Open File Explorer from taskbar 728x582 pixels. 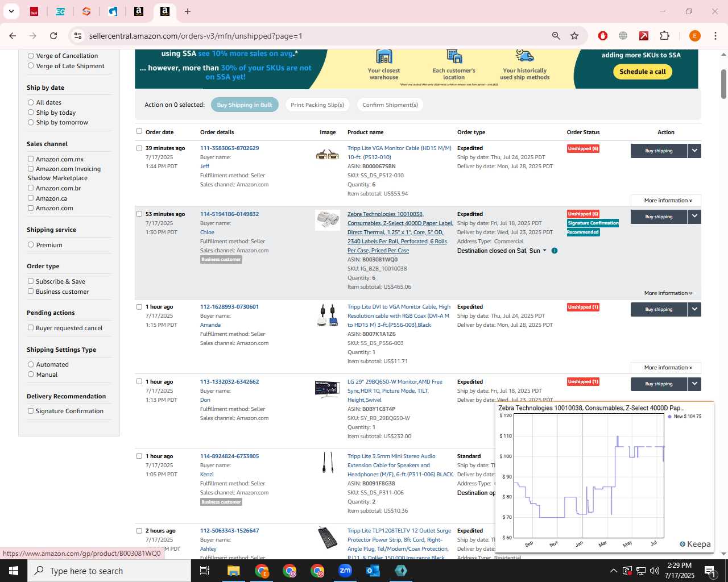click(x=234, y=571)
